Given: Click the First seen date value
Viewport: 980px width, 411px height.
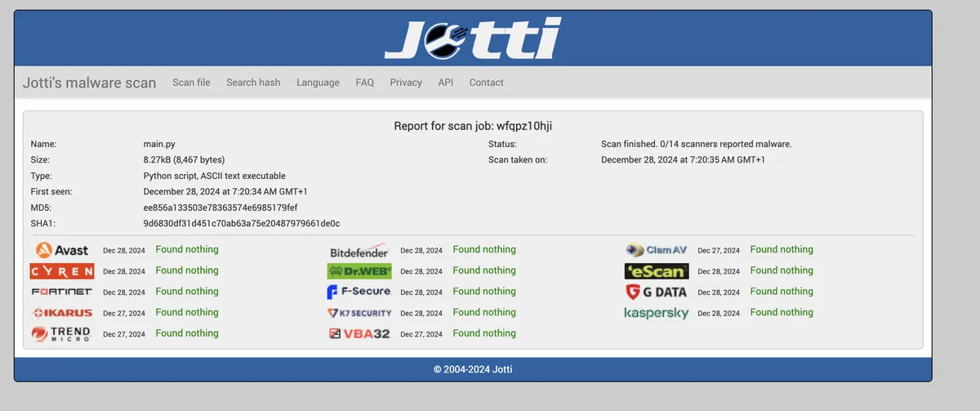Looking at the screenshot, I should point(225,191).
